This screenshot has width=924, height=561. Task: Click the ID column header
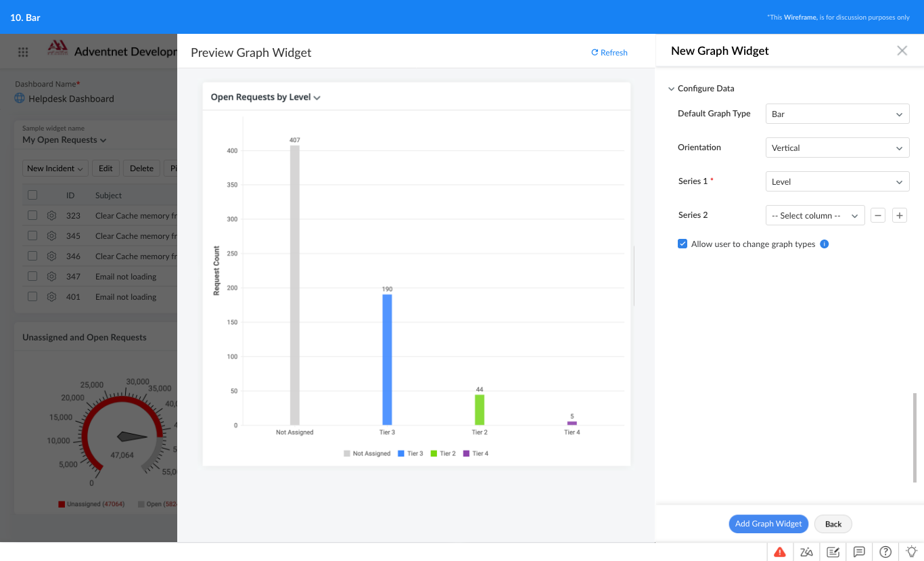click(x=70, y=196)
